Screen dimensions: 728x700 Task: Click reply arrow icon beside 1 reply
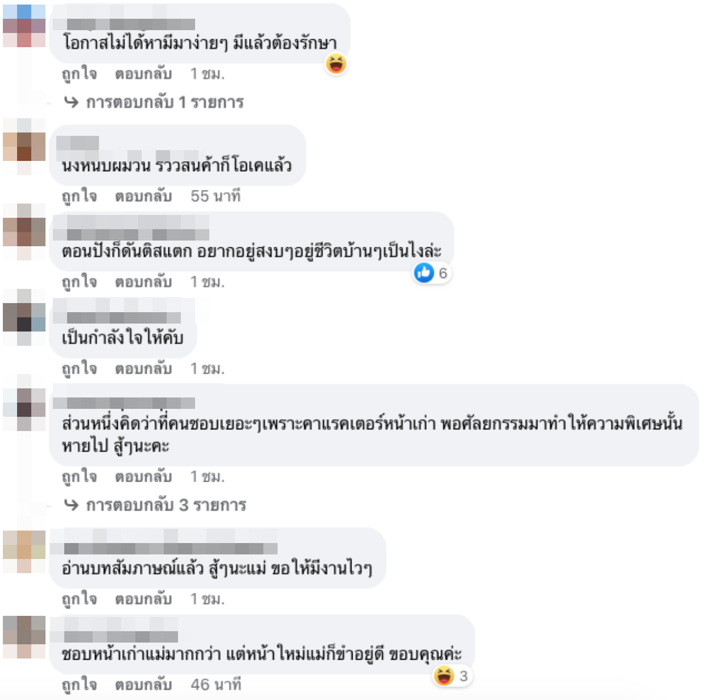[71, 102]
